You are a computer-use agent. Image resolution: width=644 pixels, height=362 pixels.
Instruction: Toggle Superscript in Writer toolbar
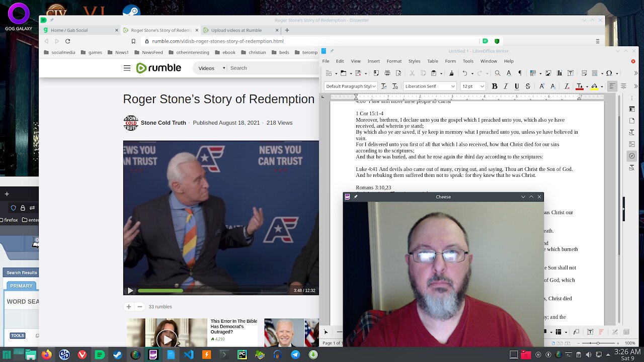(542, 86)
